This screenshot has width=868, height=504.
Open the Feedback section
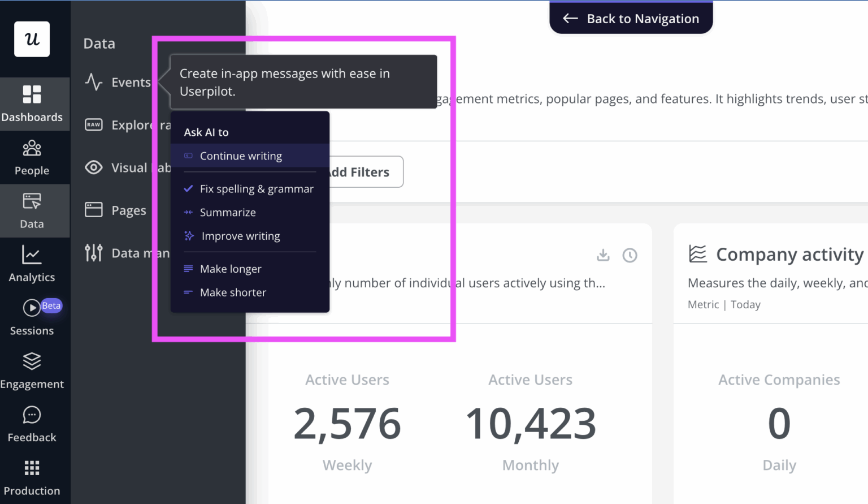point(32,423)
